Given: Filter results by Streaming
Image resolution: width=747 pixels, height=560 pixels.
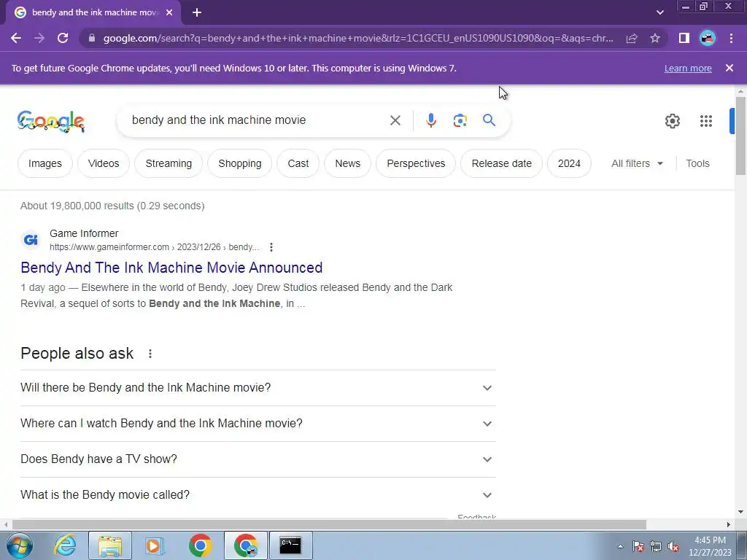Looking at the screenshot, I should 169,163.
